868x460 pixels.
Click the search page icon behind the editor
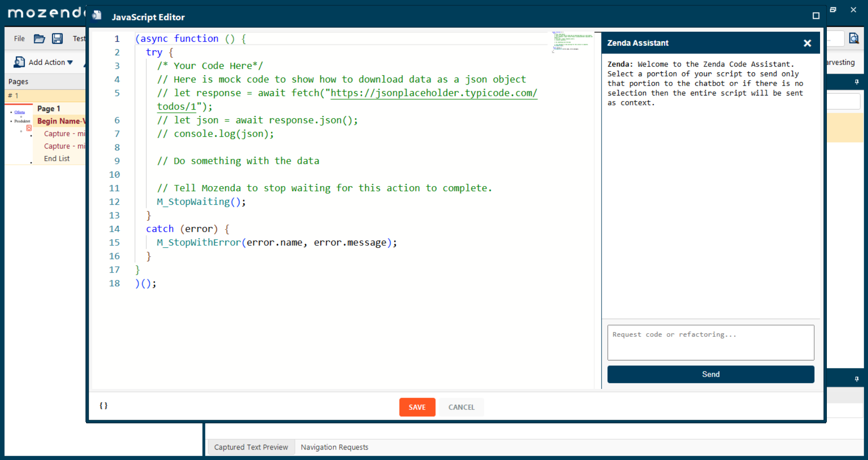click(854, 38)
